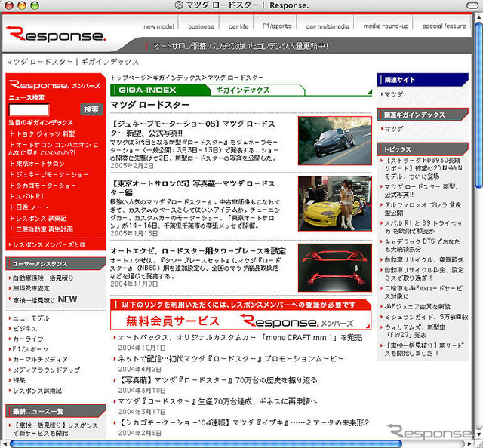
Task: Open ニューモデル category link
Action: click(29, 318)
